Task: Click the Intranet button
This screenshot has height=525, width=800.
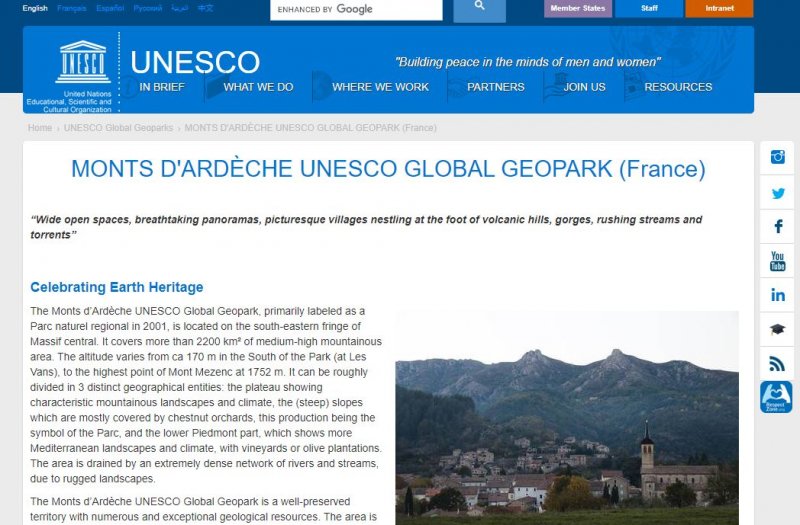Action: (x=719, y=8)
